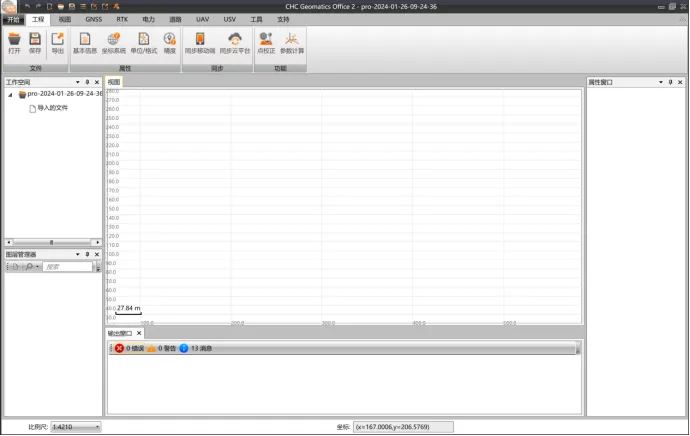Click the redo arrow in title bar toolbar
This screenshot has width=690, height=436.
coord(38,7)
